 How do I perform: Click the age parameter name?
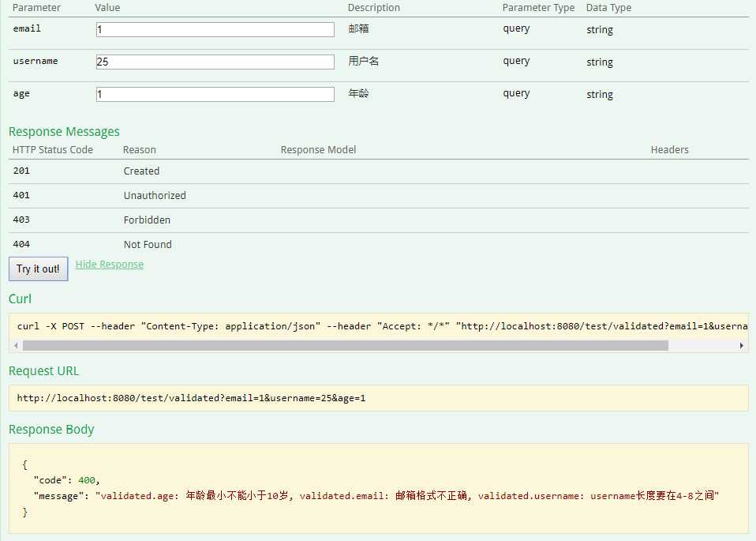[21, 94]
